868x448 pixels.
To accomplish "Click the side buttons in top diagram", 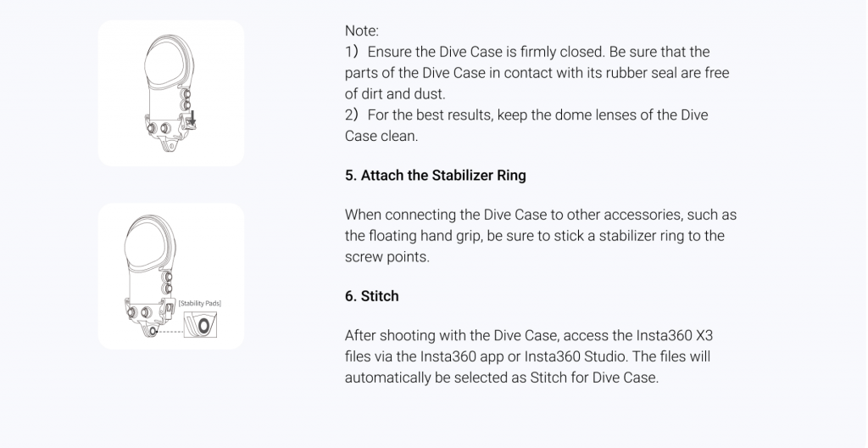I will click(186, 100).
